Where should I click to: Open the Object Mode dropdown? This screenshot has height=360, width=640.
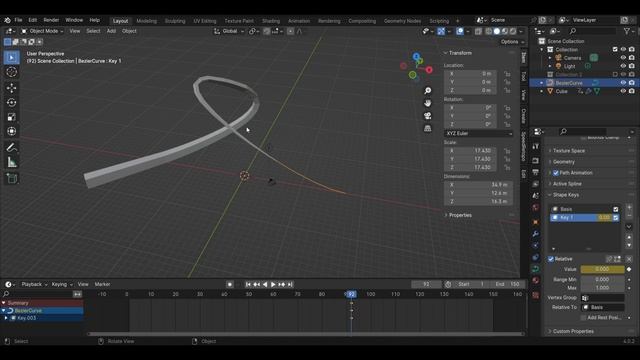click(x=42, y=31)
